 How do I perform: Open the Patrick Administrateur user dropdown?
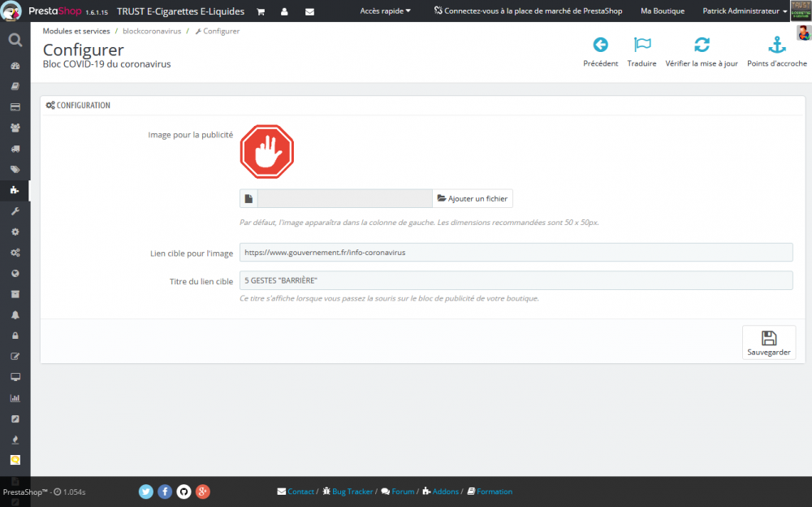[745, 11]
